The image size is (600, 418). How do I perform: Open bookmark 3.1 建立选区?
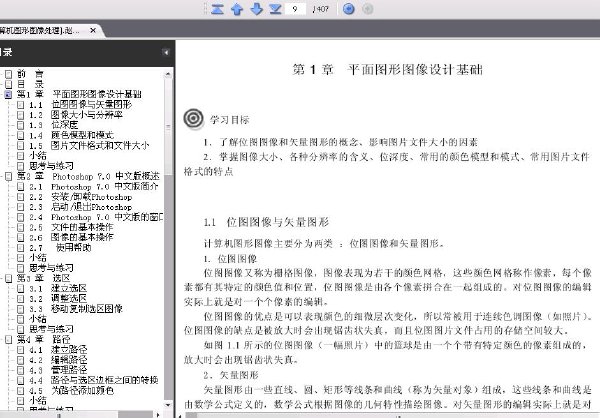click(58, 288)
